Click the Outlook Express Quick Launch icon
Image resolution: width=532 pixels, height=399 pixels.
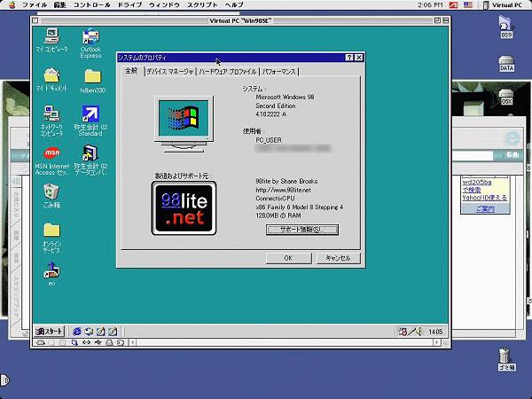pyautogui.click(x=89, y=331)
